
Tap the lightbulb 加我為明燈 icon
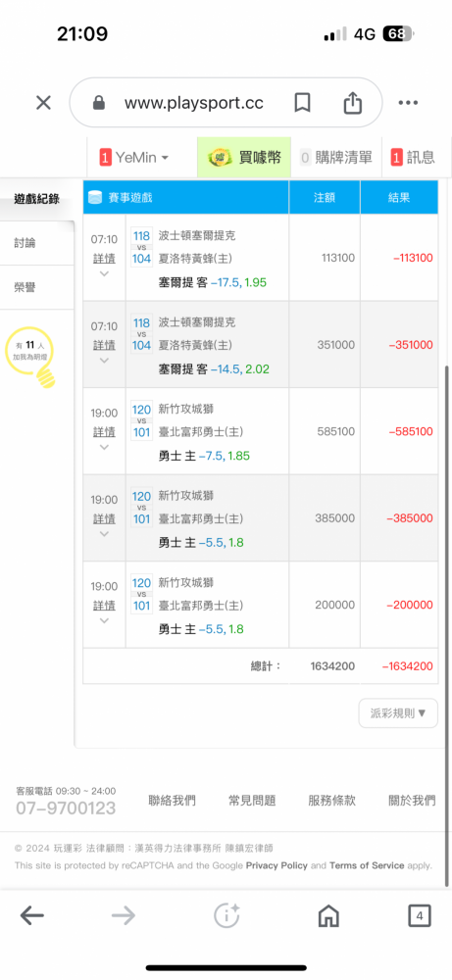pyautogui.click(x=29, y=357)
